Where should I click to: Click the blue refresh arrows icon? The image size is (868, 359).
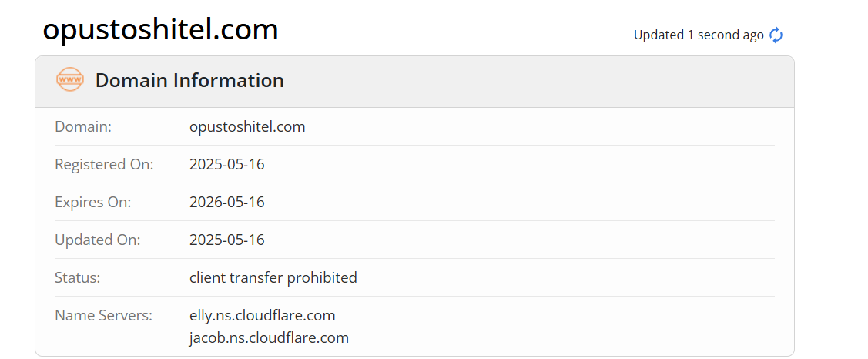pos(776,35)
